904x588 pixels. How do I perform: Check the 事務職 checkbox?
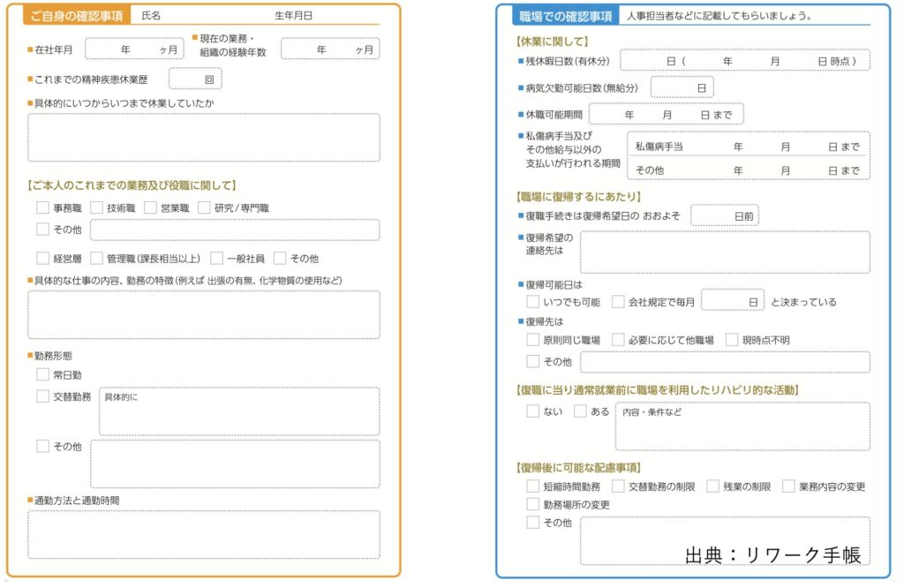tap(42, 208)
